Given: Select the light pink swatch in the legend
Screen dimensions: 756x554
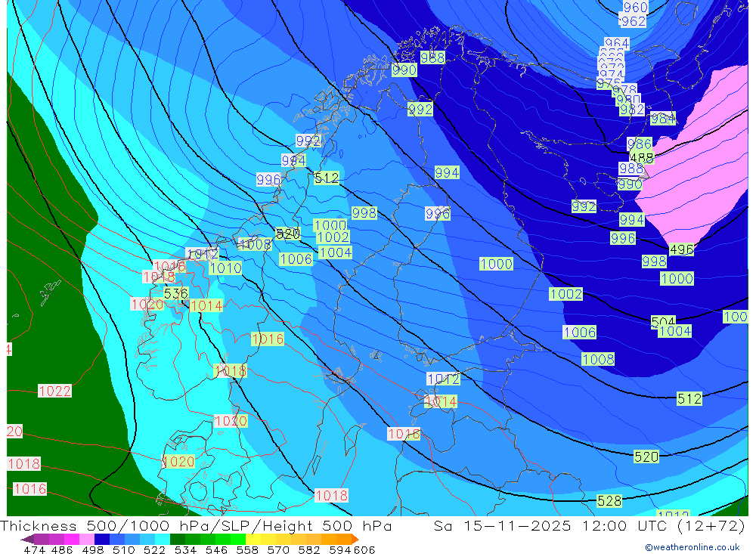Looking at the screenshot, I should (x=87, y=539).
